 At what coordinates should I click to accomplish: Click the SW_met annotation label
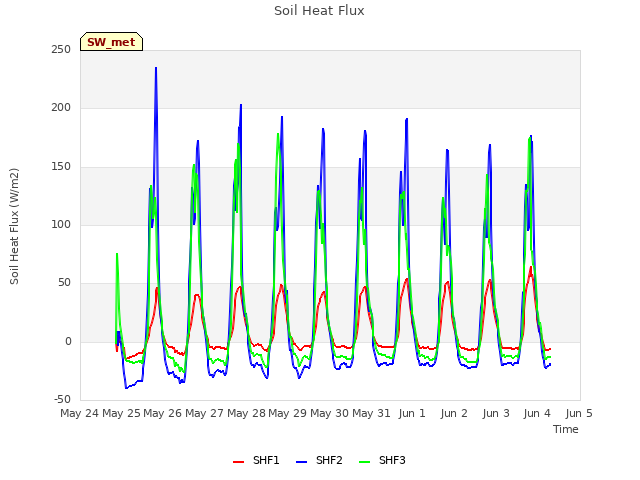pos(111,42)
